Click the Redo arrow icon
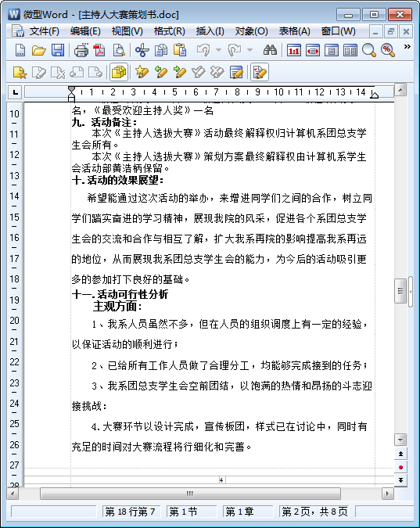The width and height of the screenshot is (420, 528). click(235, 50)
